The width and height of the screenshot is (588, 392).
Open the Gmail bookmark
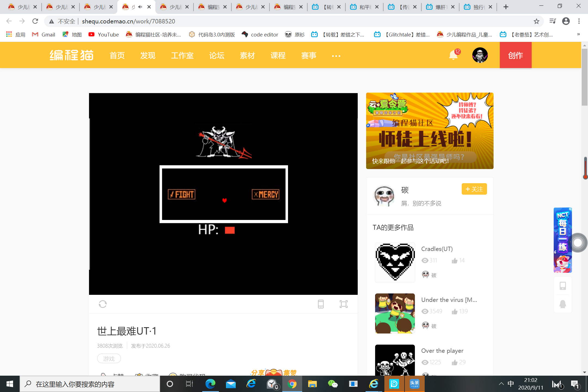[44, 35]
